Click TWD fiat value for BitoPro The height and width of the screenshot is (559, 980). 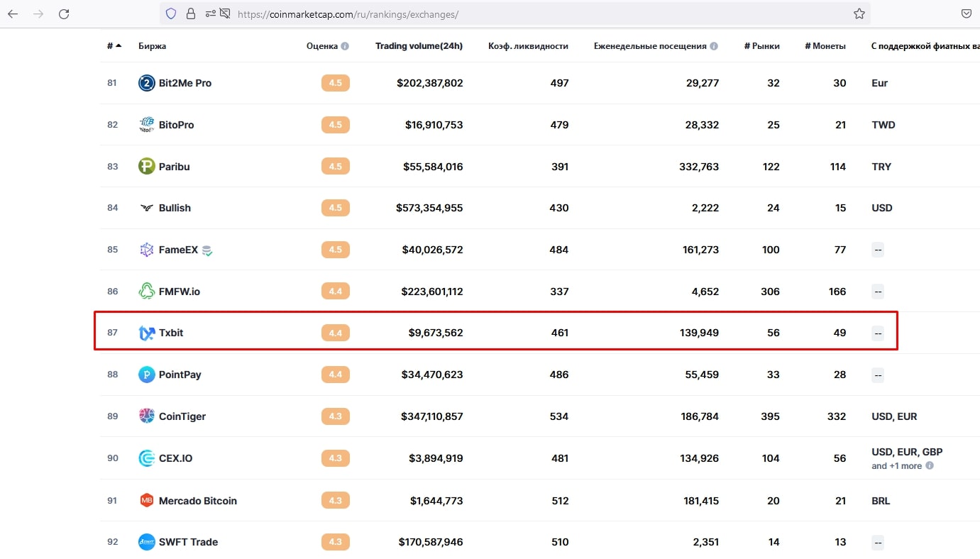(883, 125)
